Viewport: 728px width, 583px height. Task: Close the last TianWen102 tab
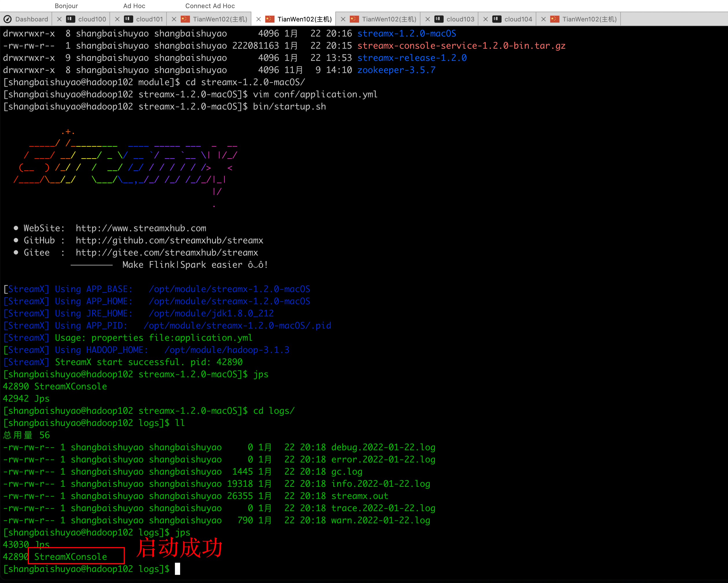543,19
